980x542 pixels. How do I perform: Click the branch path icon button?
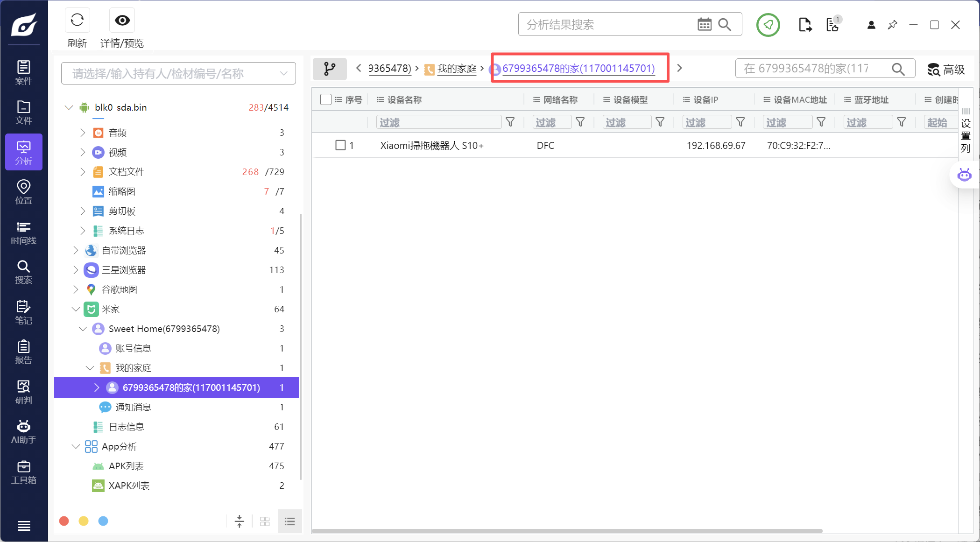[x=330, y=69]
